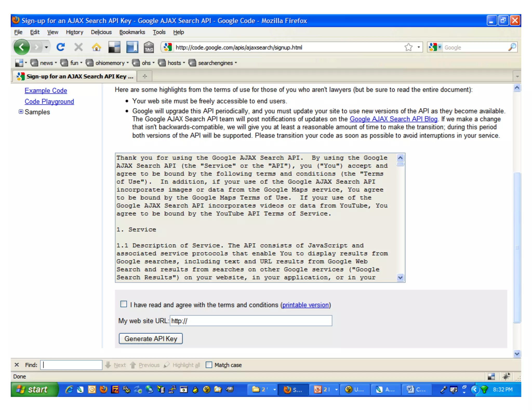Check the agree with terms and conditions box

[x=124, y=304]
